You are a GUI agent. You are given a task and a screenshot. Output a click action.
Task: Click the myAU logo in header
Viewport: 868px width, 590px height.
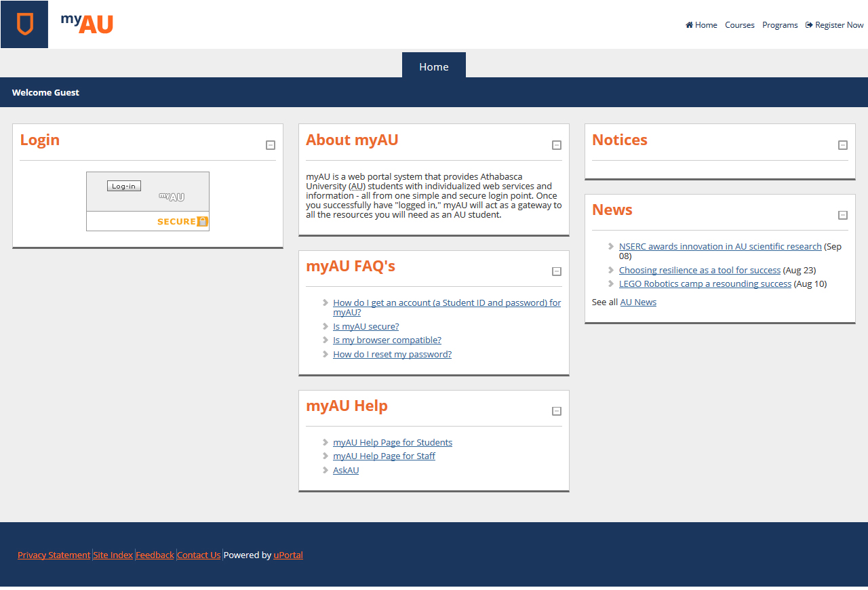[x=87, y=23]
